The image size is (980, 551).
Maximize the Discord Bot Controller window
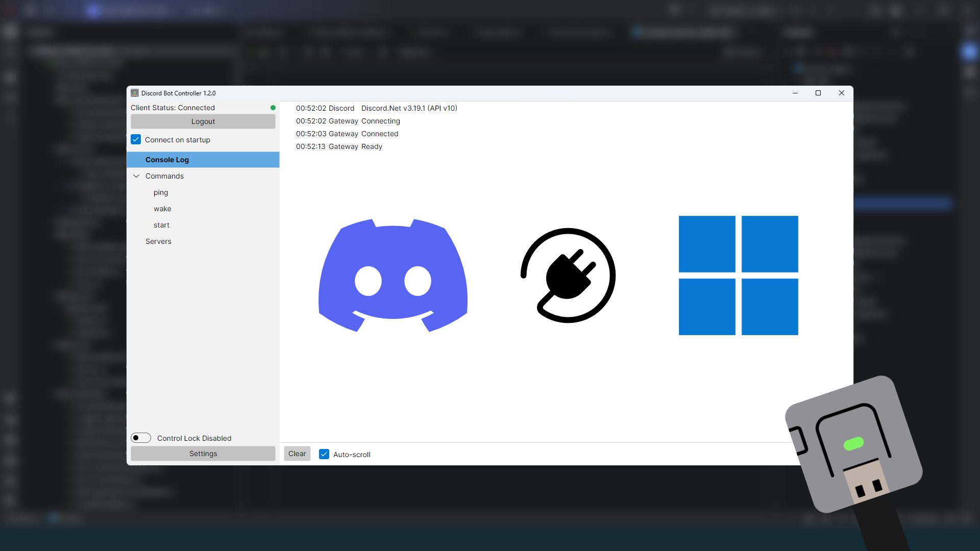(818, 93)
